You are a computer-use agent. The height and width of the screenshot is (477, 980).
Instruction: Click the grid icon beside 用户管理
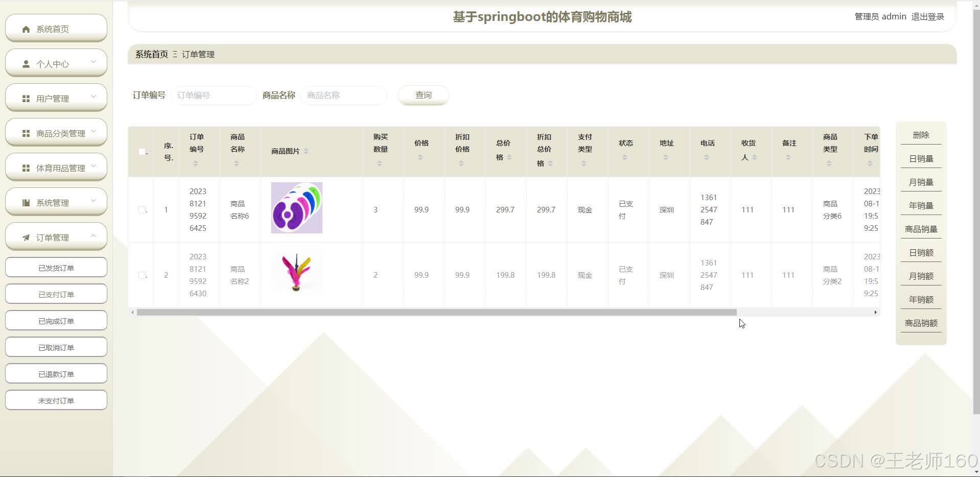[x=26, y=99]
